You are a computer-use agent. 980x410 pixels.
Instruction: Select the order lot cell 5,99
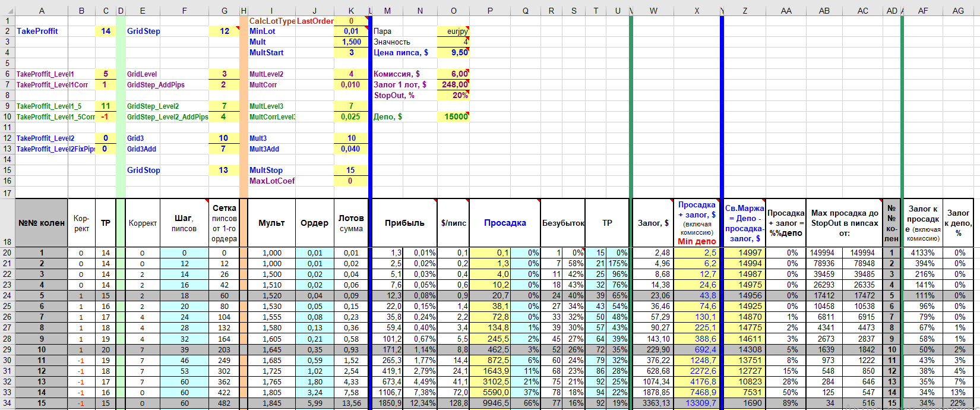[x=314, y=403]
